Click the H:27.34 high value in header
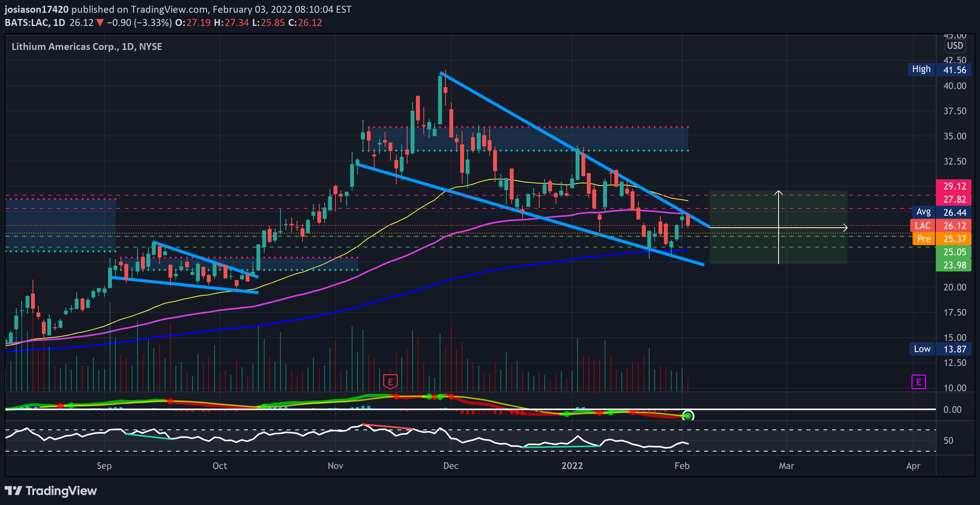 (x=231, y=22)
